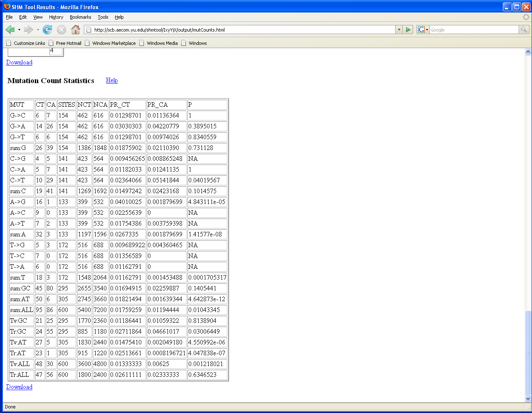532x413 pixels.
Task: Expand the URL history dropdown arrow
Action: pos(399,29)
